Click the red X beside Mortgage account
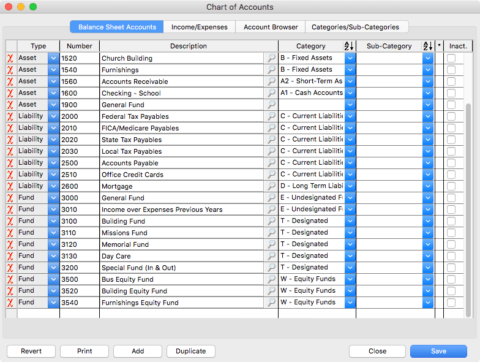This screenshot has width=480, height=362. [10, 186]
